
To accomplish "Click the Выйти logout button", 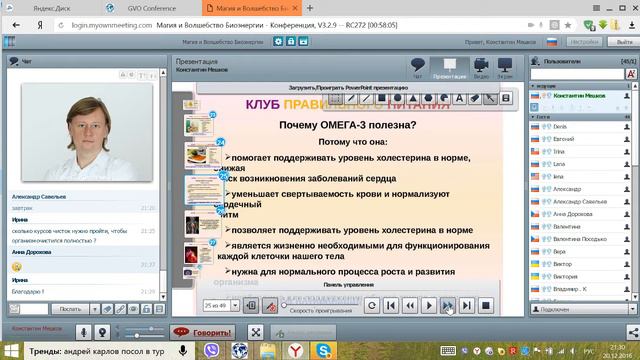I will click(x=624, y=42).
